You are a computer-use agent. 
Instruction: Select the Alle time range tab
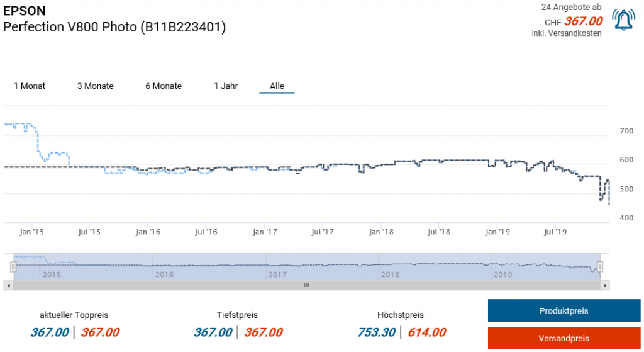click(x=277, y=86)
